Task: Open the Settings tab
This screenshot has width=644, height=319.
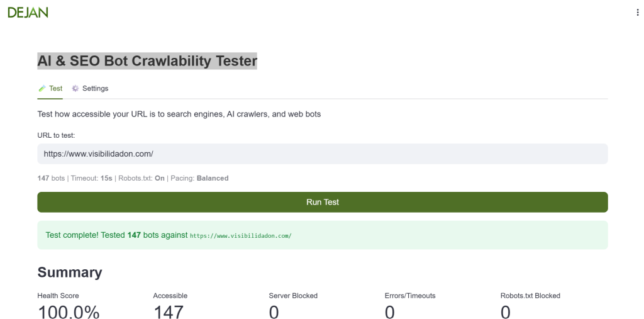Action: [x=95, y=89]
